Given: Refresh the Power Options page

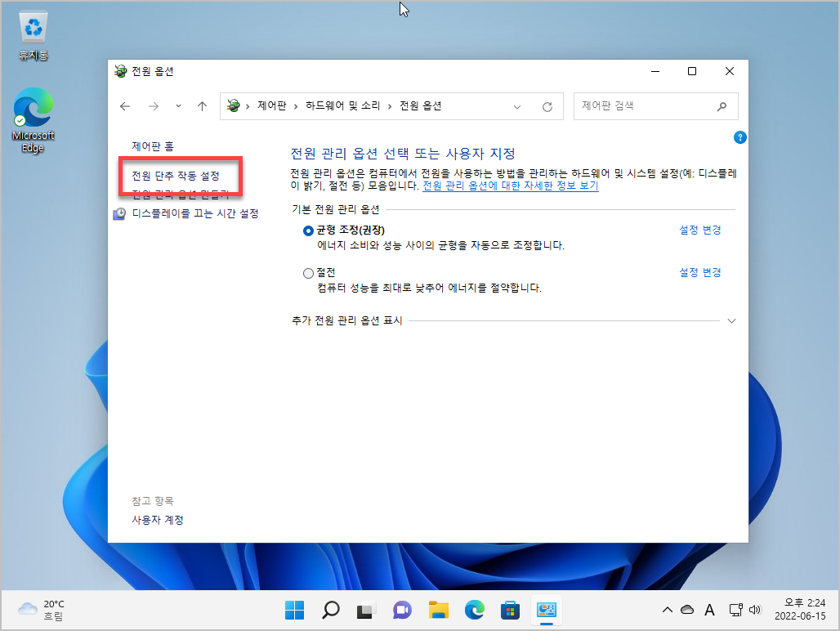Looking at the screenshot, I should [x=546, y=106].
